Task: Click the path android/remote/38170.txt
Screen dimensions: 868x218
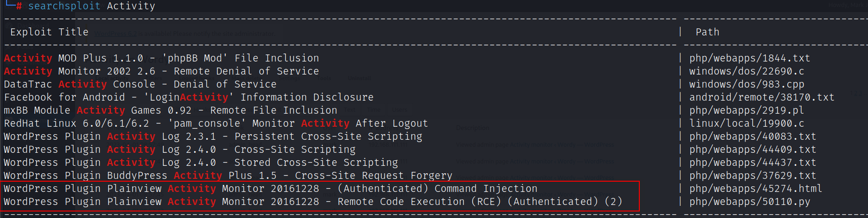Action: tap(762, 97)
